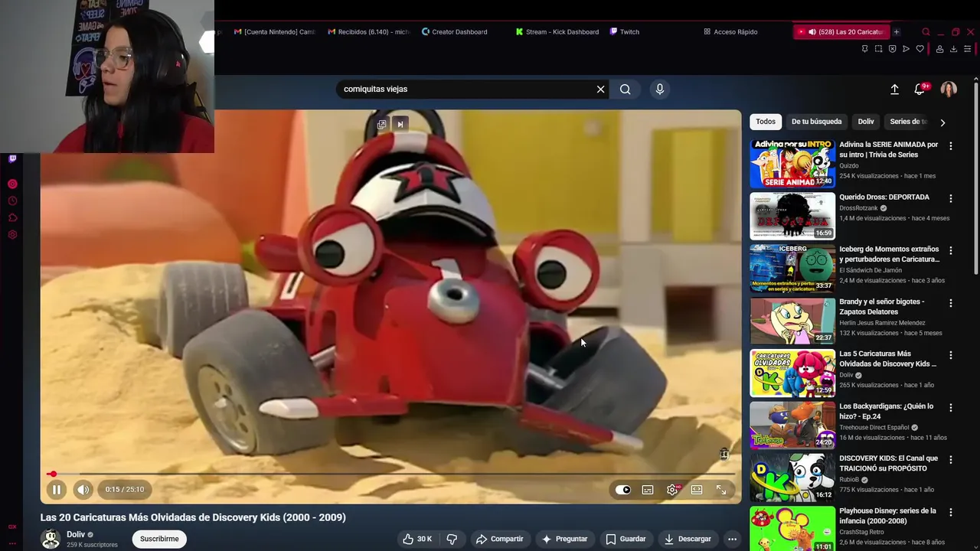Open browser tab search magnifier

point(926,32)
